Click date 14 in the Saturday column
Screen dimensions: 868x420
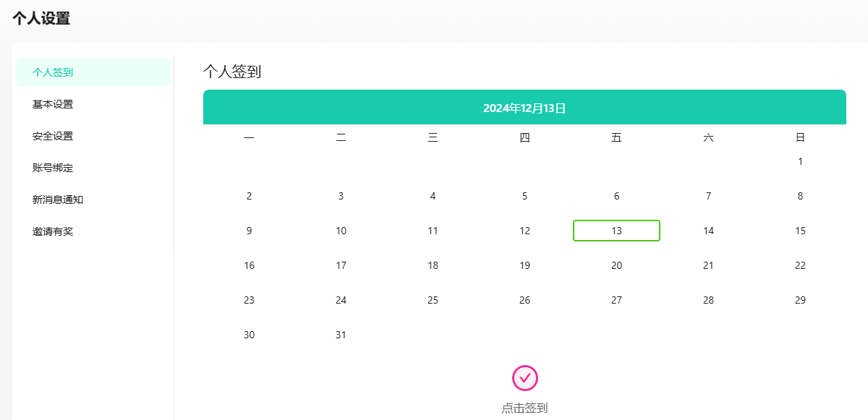pyautogui.click(x=708, y=231)
